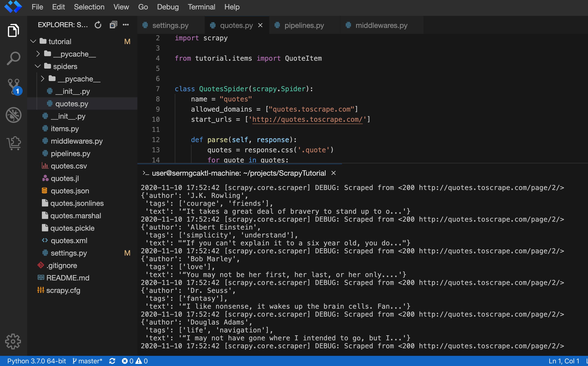Collapse all folders in Explorer
Screen dimensions: 588x366
pyautogui.click(x=113, y=25)
